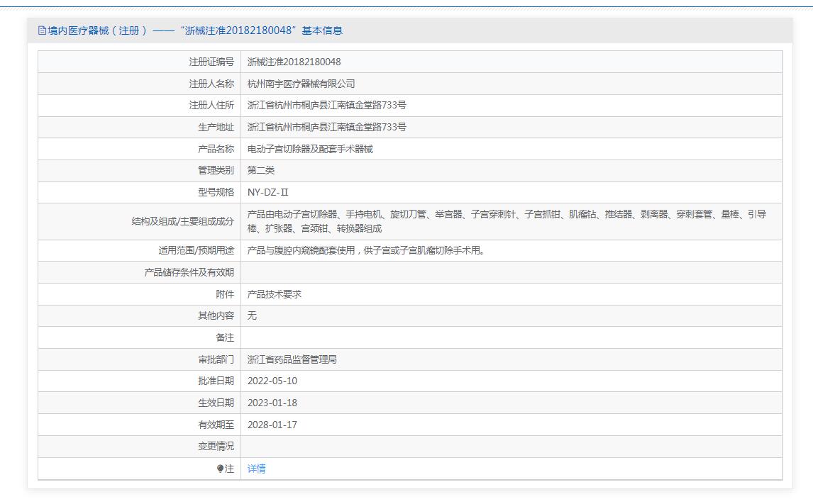Select product name 电动子宫切除器及配套手术器械
813x504 pixels.
[x=309, y=149]
